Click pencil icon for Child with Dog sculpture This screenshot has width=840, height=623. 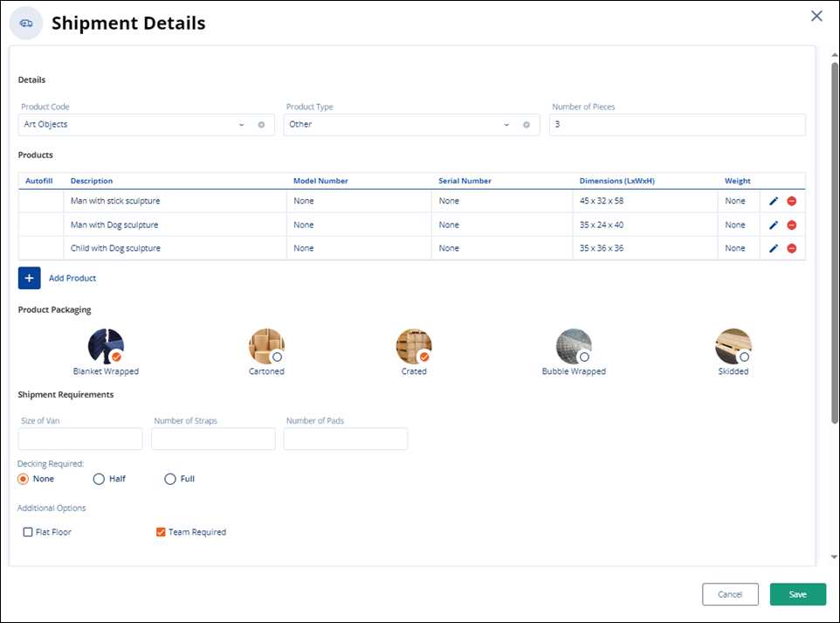coord(773,248)
